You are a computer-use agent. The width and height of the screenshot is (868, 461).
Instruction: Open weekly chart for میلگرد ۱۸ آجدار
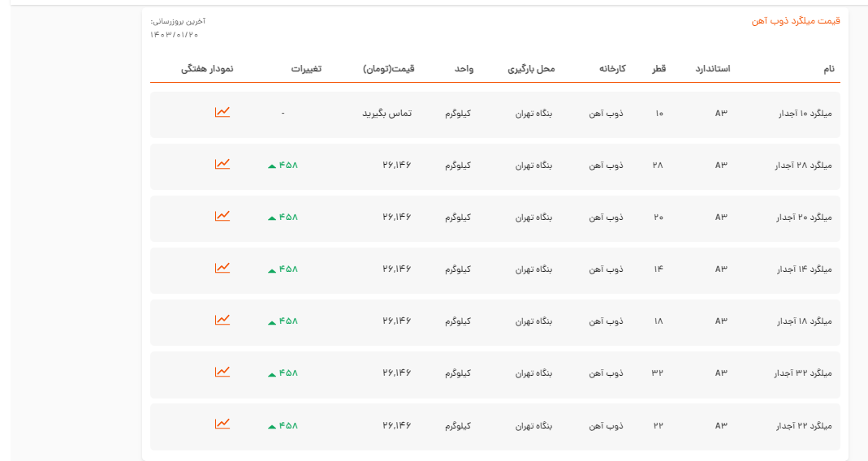[x=222, y=320]
